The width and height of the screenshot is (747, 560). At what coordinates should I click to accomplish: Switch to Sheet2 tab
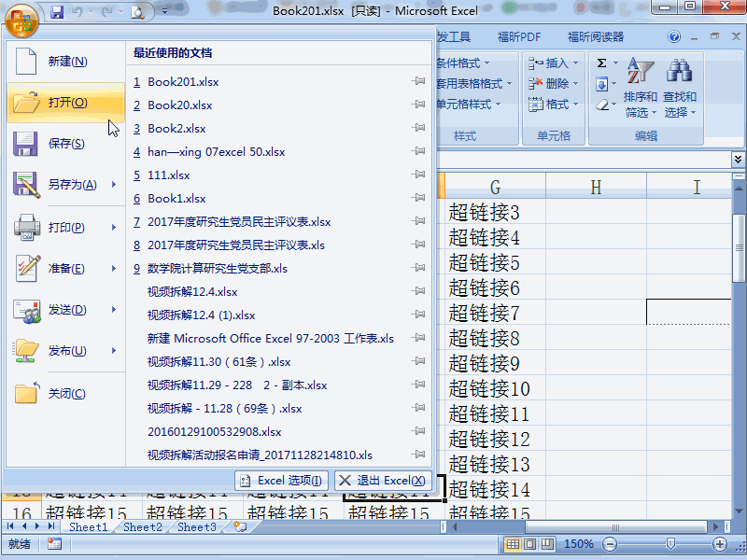(143, 526)
